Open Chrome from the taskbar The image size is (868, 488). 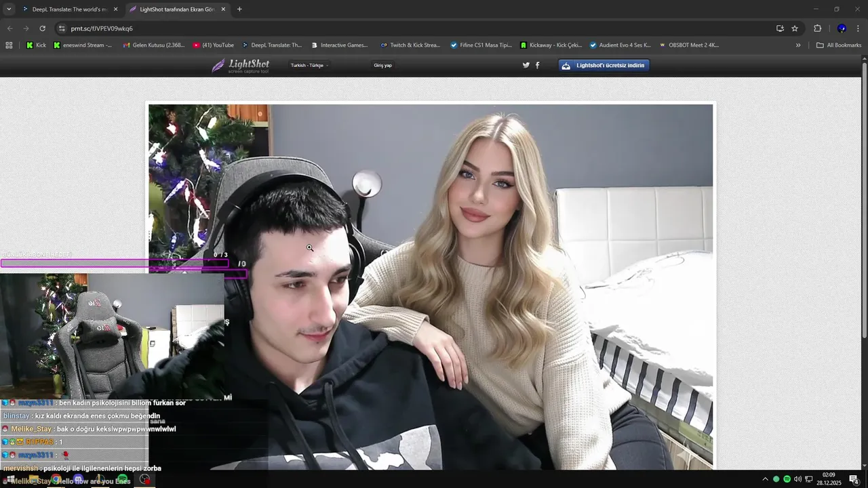tap(56, 480)
